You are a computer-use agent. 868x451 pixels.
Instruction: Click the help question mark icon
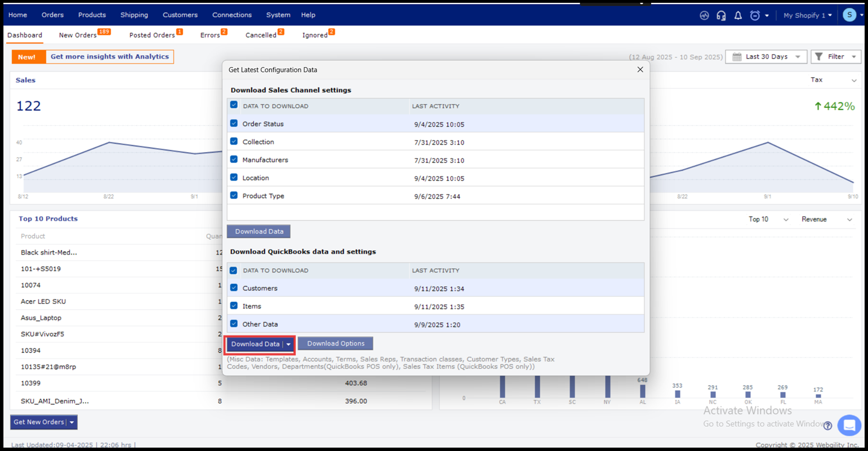point(827,426)
